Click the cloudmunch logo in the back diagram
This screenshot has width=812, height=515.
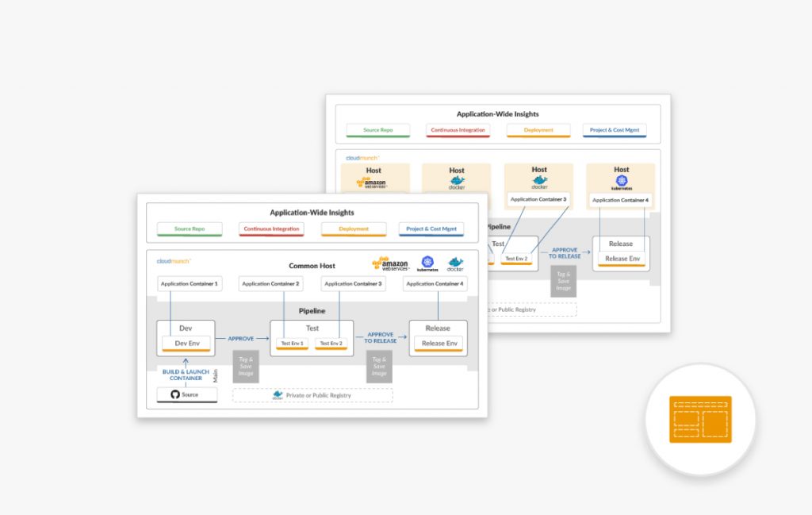point(362,158)
